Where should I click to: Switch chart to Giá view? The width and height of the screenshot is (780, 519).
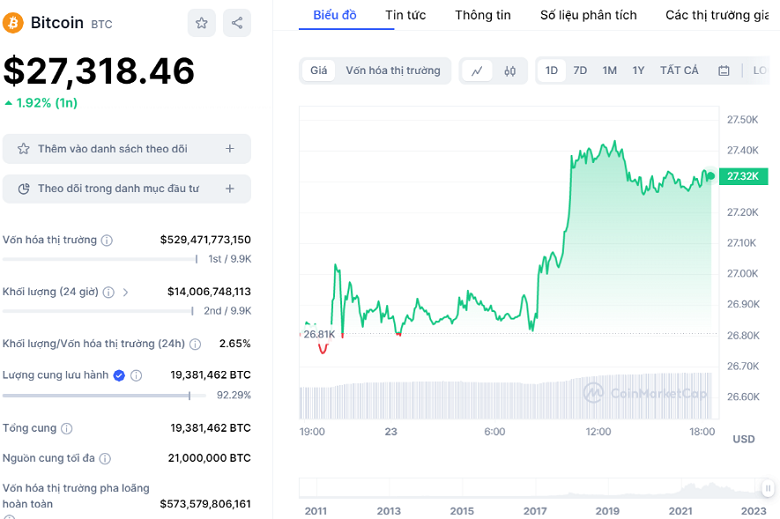click(318, 71)
